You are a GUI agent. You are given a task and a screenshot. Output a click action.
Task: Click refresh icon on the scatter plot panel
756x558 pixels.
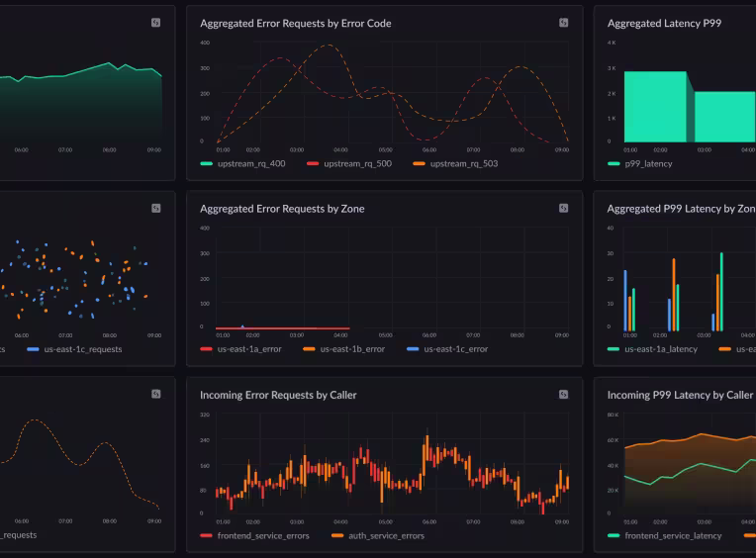click(x=155, y=208)
